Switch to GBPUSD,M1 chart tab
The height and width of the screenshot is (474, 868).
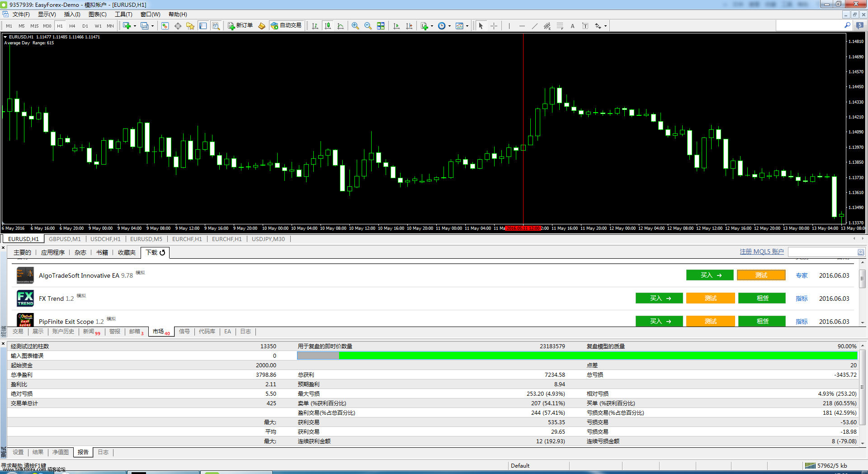65,239
